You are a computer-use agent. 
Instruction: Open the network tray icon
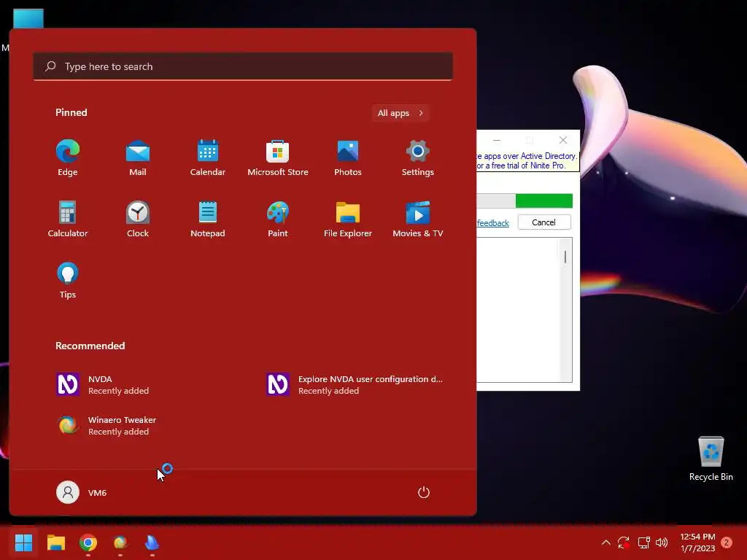643,542
